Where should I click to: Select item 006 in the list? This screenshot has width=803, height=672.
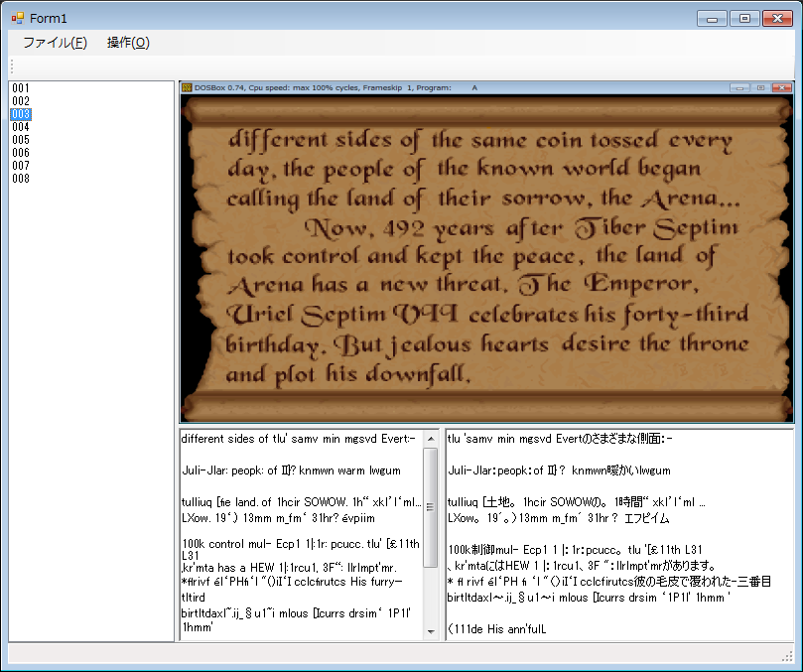[21, 153]
